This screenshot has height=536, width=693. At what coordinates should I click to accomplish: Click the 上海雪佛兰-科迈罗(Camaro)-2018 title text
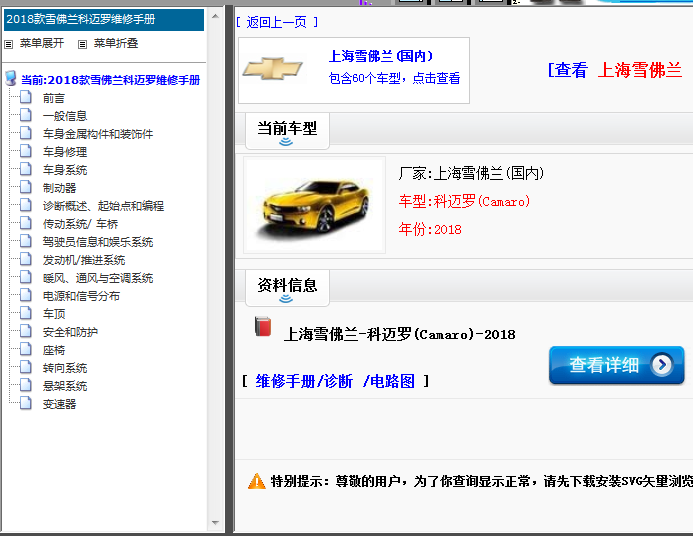point(400,335)
